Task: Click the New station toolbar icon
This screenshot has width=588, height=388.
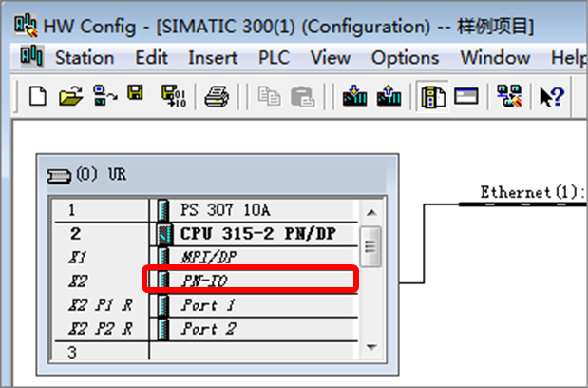Action: 38,96
